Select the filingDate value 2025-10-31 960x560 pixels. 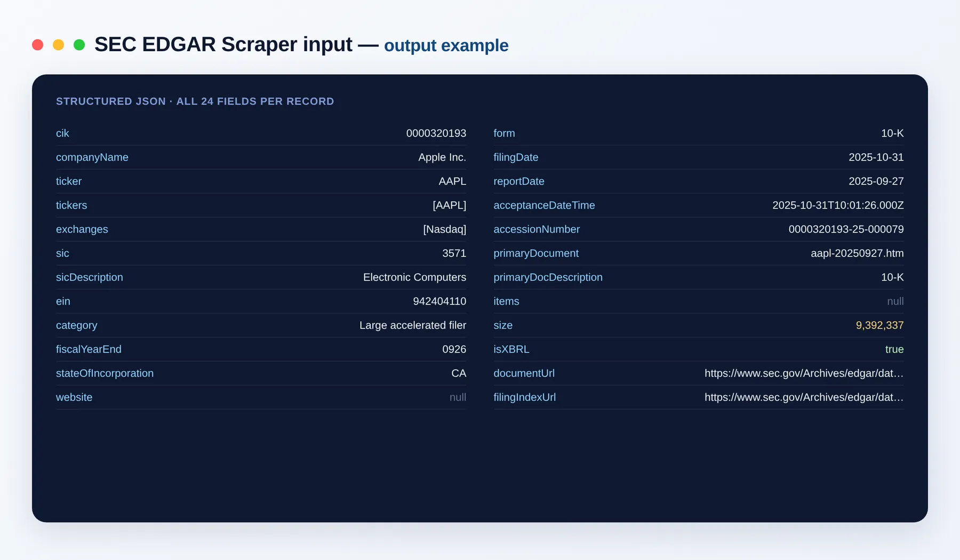(x=876, y=157)
